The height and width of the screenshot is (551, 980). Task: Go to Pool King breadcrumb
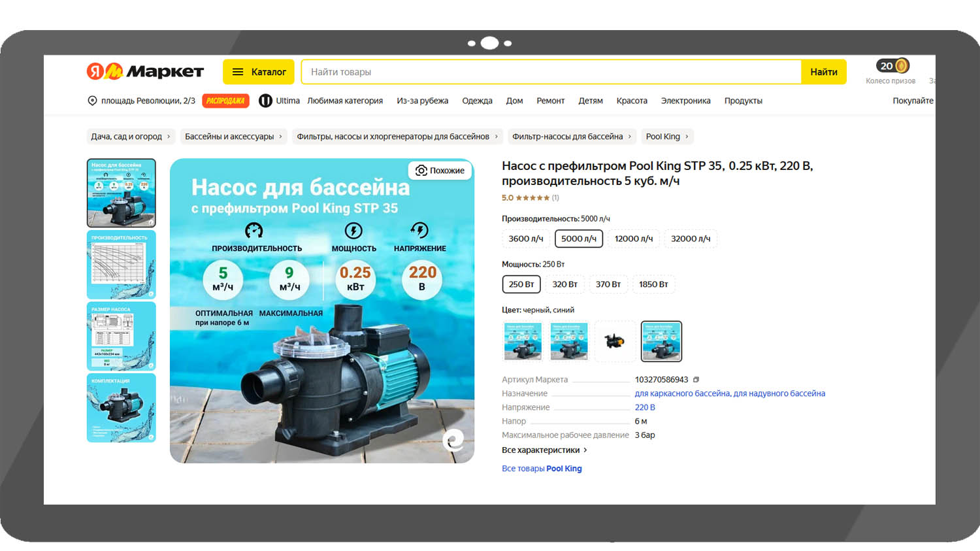point(667,137)
